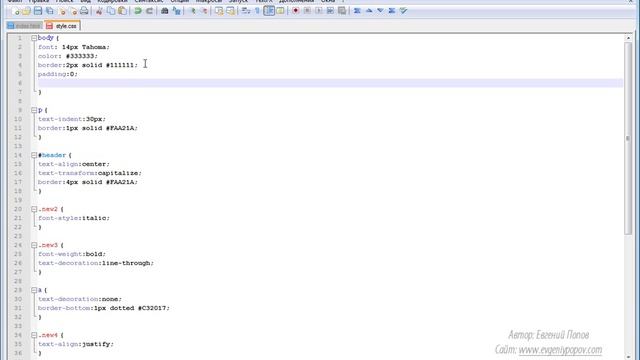Open the Find and Replace icon
Viewport: 640px width, 360px height.
(176, 11)
